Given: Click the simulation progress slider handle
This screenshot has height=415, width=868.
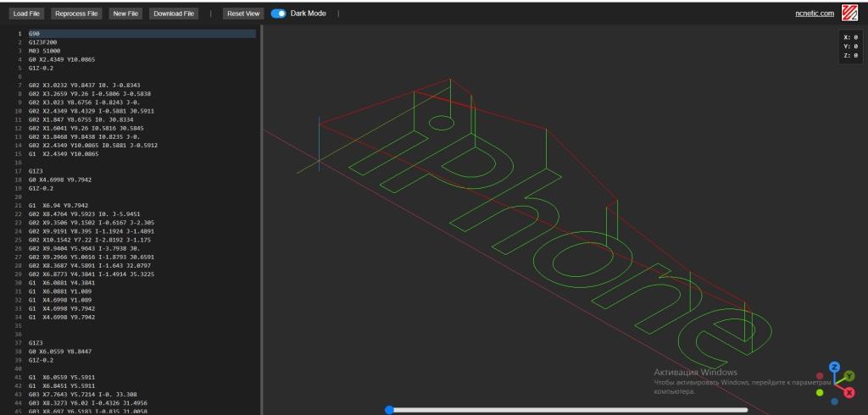Looking at the screenshot, I should pyautogui.click(x=389, y=410).
